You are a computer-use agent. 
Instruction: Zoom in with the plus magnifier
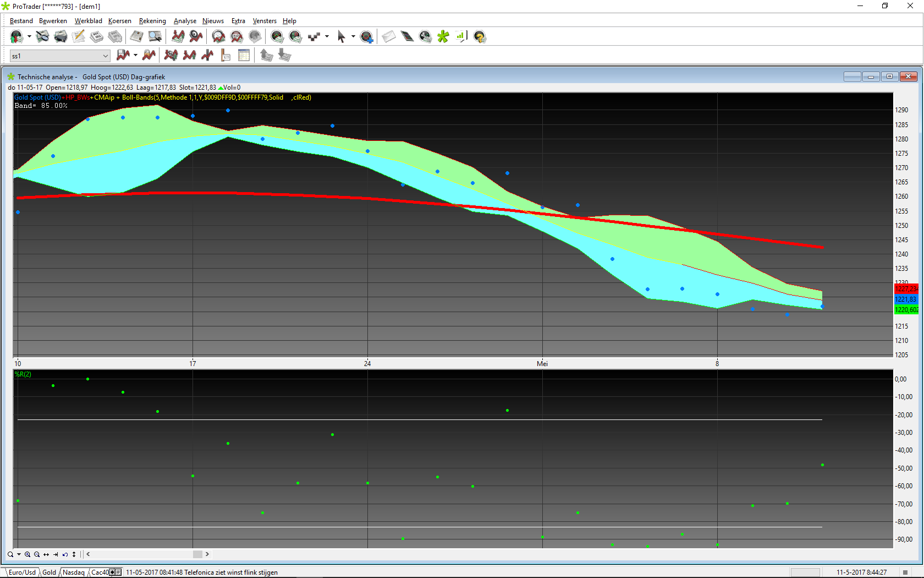coord(28,554)
